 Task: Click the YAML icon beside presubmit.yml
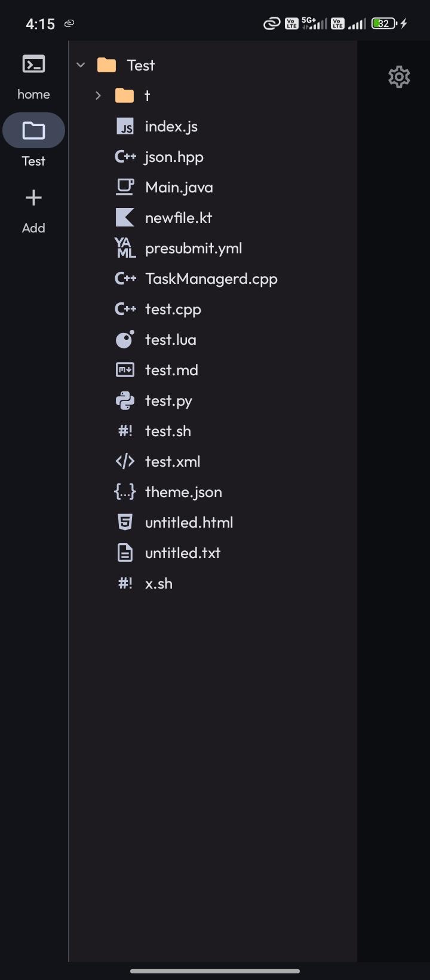pos(125,248)
